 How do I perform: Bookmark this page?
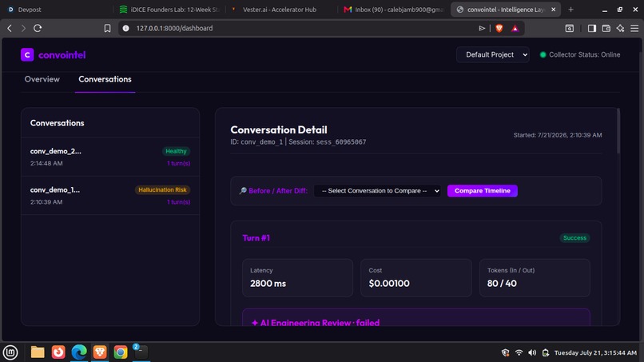(107, 28)
